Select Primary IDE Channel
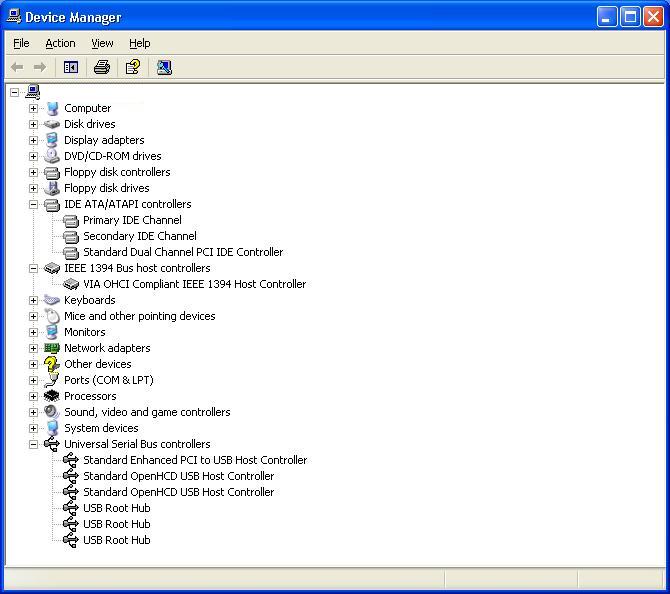The width and height of the screenshot is (670, 594). [132, 220]
